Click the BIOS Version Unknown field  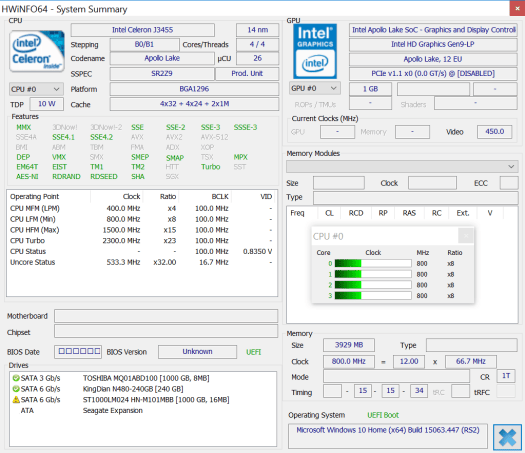pos(198,352)
